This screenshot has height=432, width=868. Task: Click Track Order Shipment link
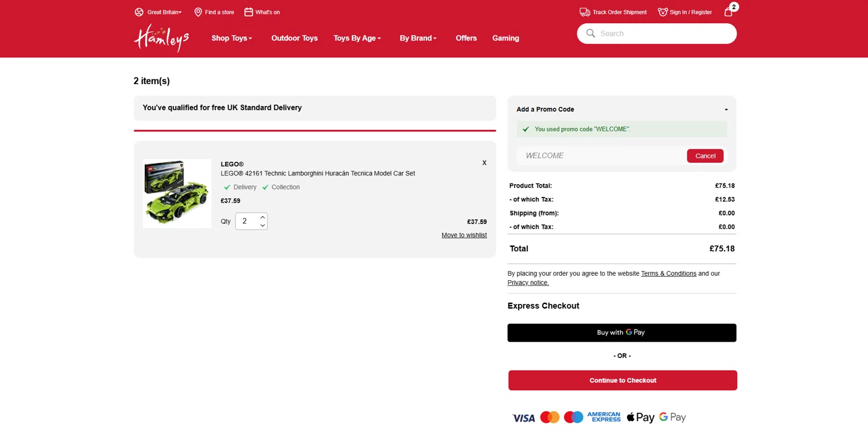coord(620,12)
